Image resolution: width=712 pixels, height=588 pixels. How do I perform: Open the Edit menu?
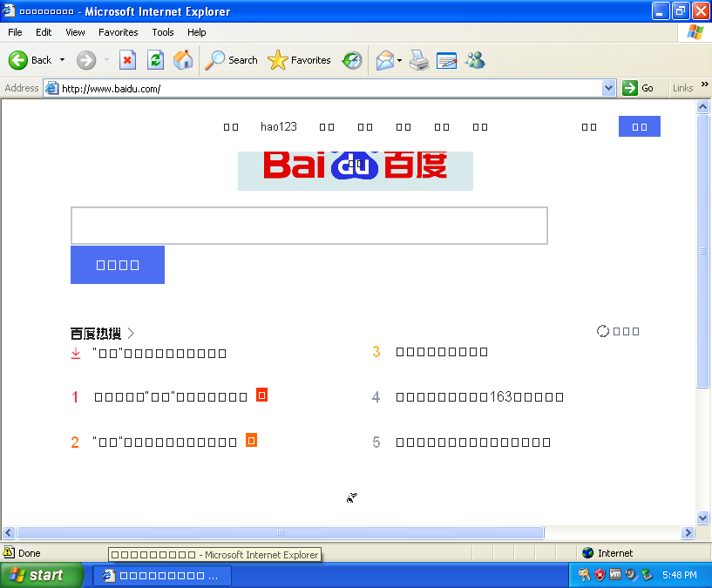(44, 32)
